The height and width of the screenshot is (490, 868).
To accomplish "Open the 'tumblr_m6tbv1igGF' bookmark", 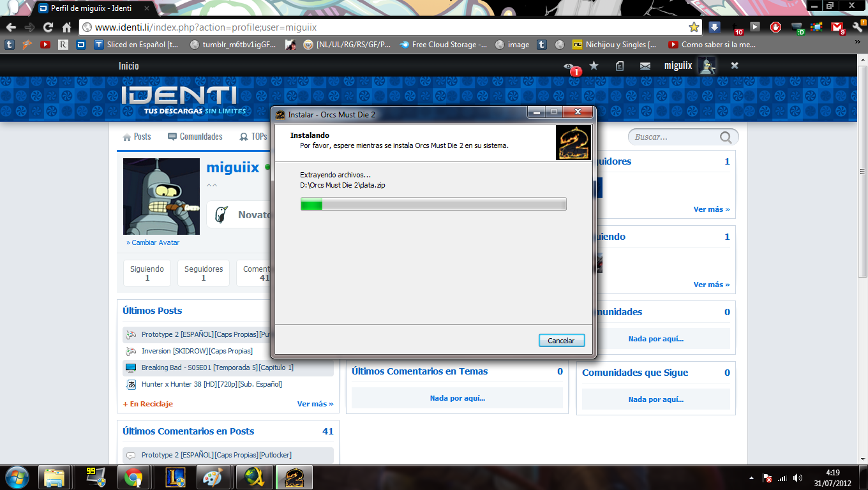I will tap(233, 45).
